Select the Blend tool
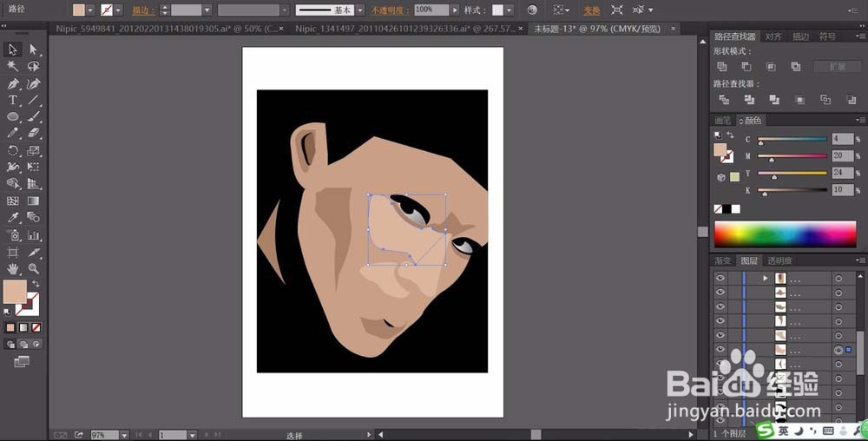Viewport: 868px width, 441px height. click(33, 217)
